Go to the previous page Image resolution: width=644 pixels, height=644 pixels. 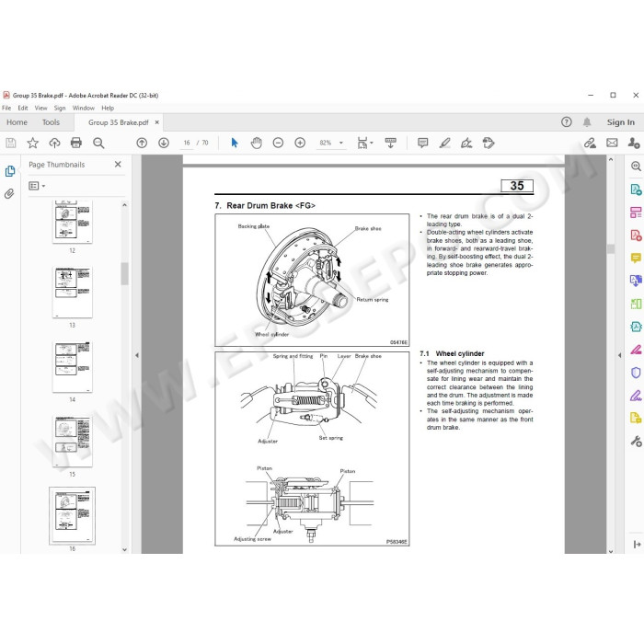pos(142,143)
